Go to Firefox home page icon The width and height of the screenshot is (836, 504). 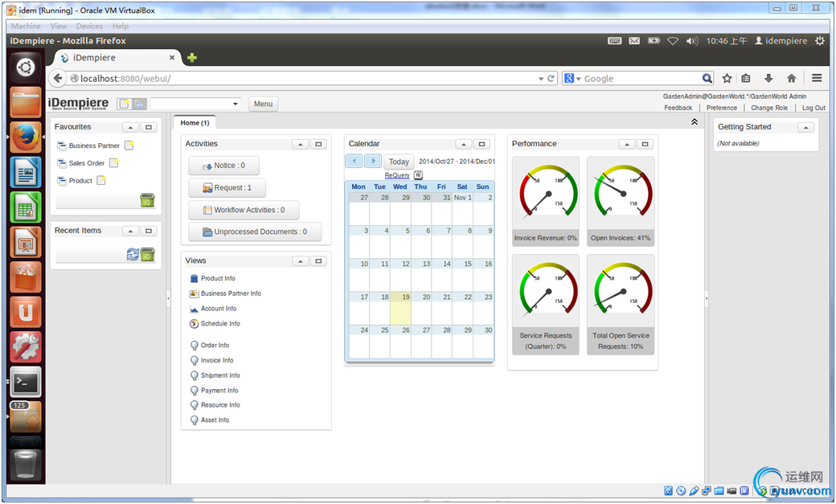pyautogui.click(x=791, y=79)
